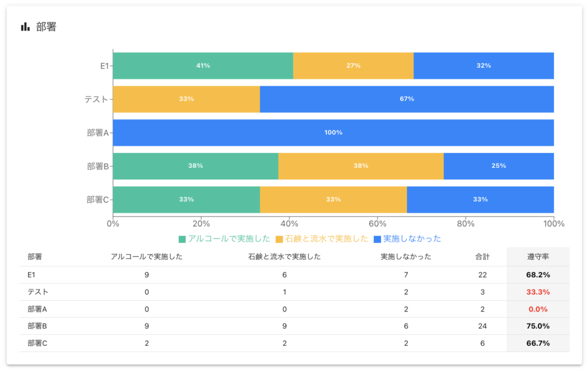
Task: Click the 合計 column header in table
Action: [482, 257]
